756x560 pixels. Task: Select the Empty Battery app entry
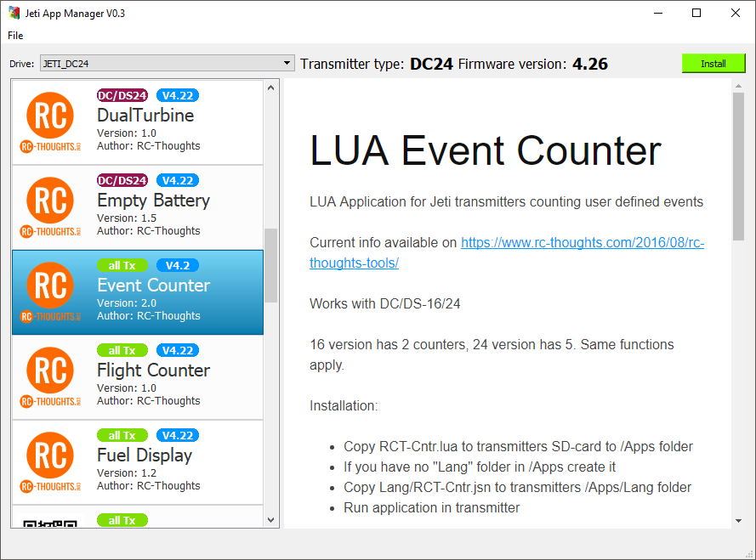pos(138,207)
